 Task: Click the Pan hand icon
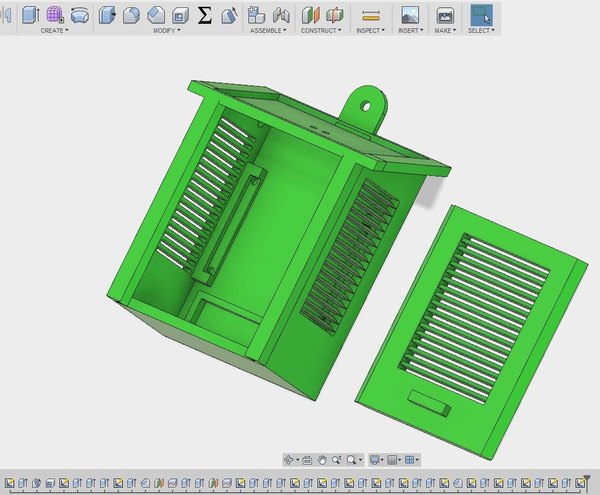point(322,460)
